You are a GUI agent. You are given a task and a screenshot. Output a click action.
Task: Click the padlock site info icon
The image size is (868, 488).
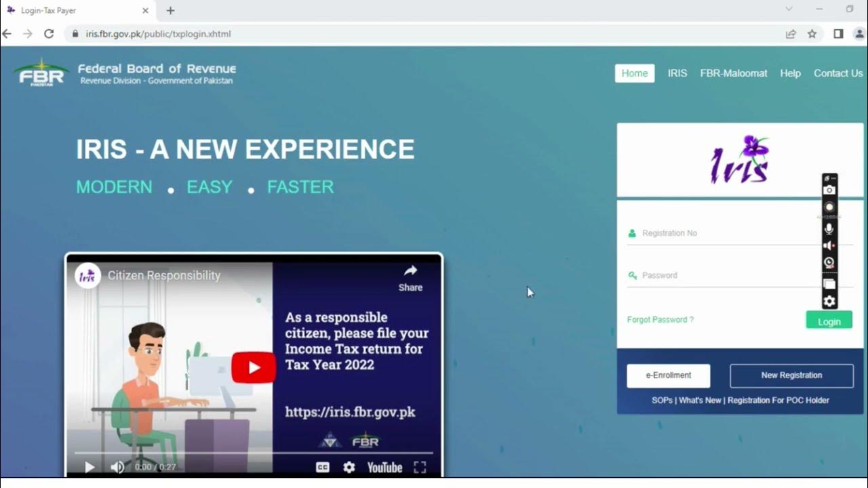(75, 33)
